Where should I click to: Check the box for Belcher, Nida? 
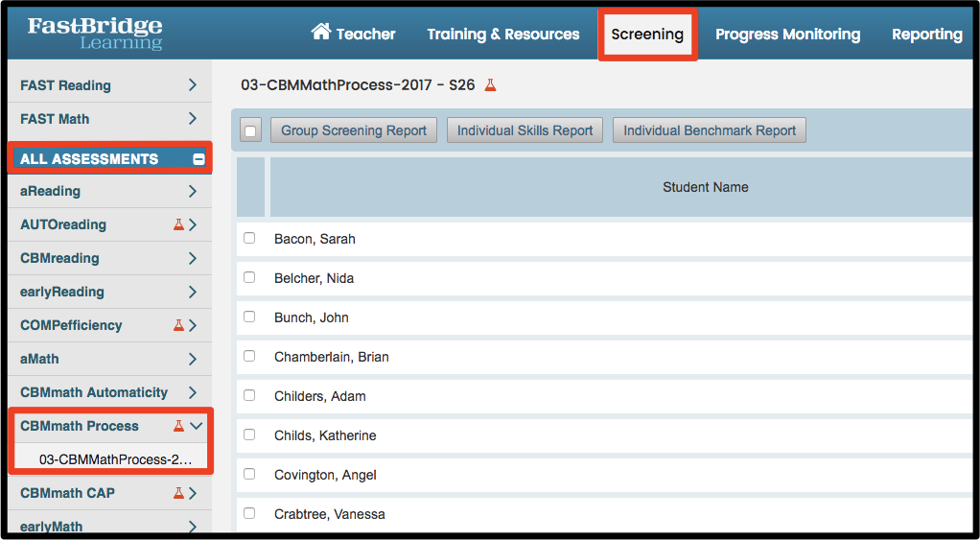tap(249, 277)
